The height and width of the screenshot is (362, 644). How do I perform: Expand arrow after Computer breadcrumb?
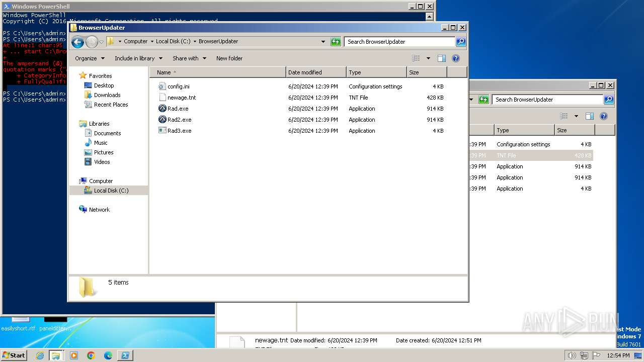tap(152, 42)
